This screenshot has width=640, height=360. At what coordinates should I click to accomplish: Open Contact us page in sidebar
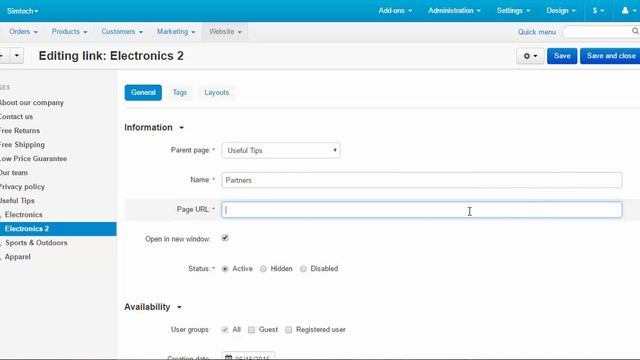pyautogui.click(x=16, y=117)
